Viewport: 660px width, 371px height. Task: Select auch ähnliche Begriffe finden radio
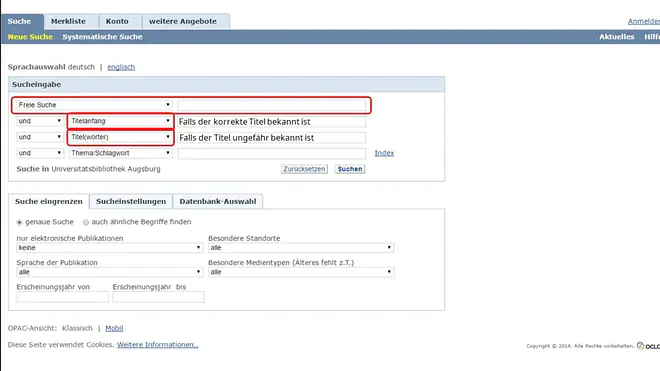(x=86, y=222)
